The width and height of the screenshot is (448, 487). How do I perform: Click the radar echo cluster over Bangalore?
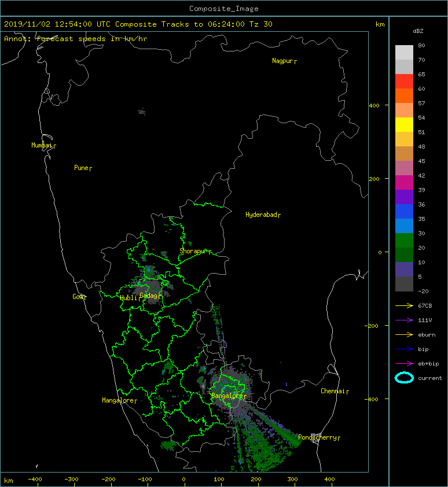(231, 387)
